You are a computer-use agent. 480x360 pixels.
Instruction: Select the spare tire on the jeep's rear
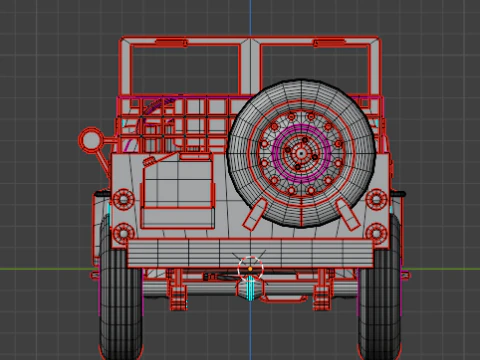(302, 154)
